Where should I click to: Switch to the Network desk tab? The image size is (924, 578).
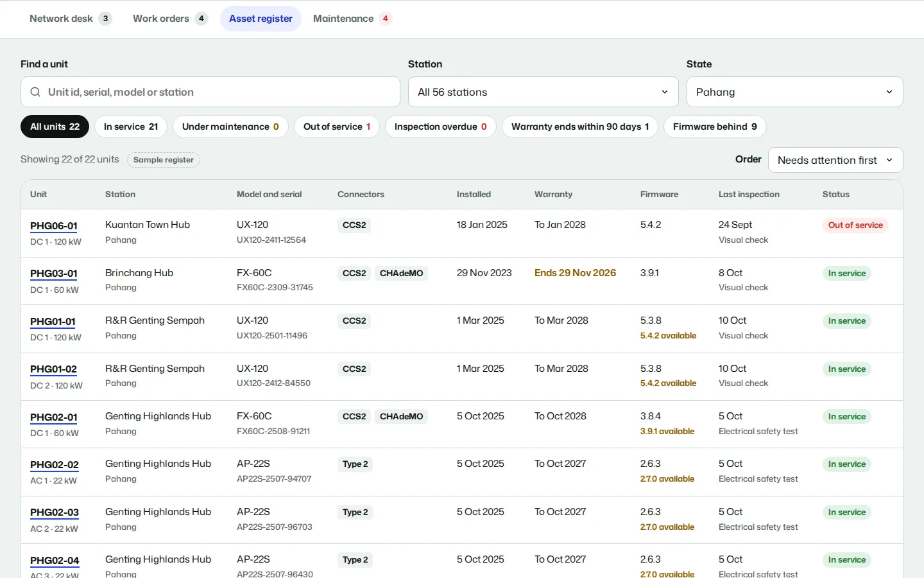pyautogui.click(x=71, y=19)
